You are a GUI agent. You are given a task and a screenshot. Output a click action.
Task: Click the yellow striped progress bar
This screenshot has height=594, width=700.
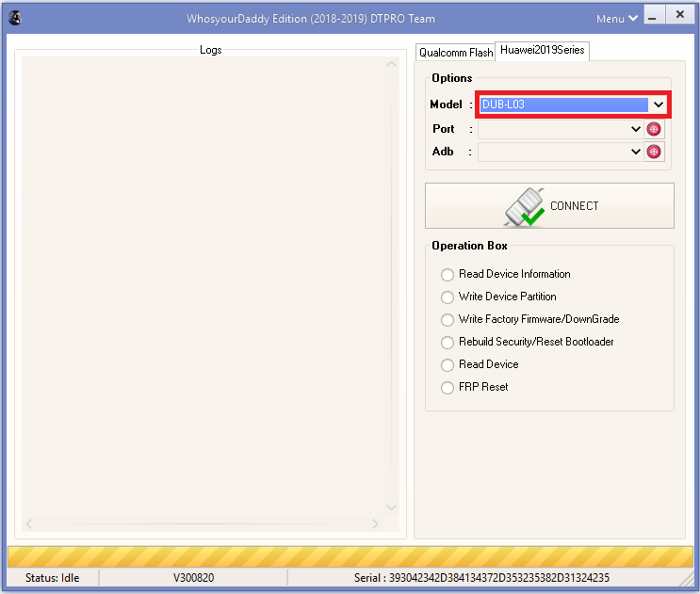click(350, 557)
